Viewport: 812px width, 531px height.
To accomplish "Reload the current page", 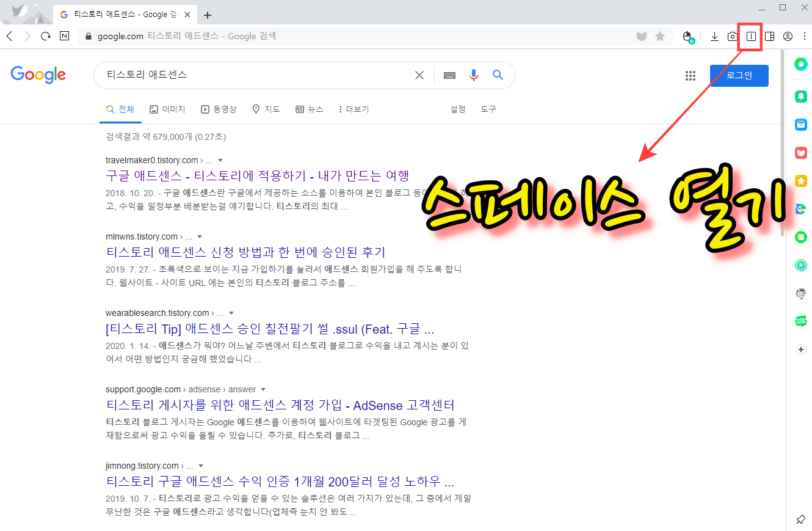I will pos(45,36).
